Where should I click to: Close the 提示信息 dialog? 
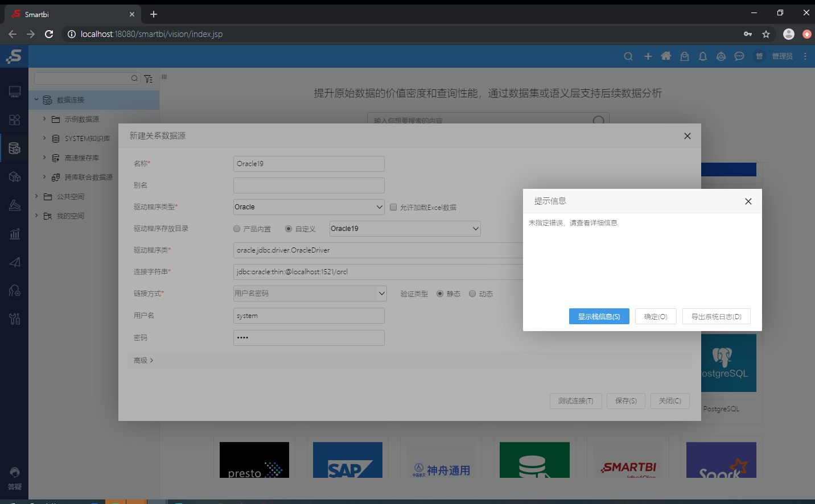tap(748, 201)
